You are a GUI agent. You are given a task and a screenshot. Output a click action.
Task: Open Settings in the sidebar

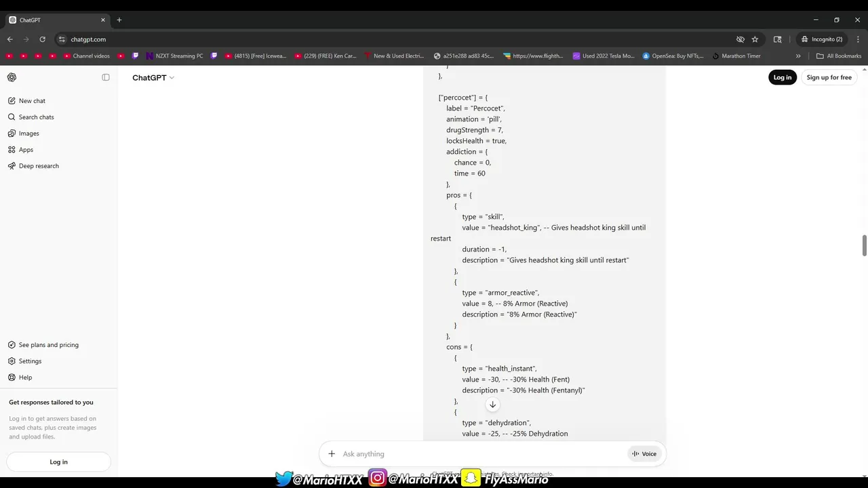(30, 361)
